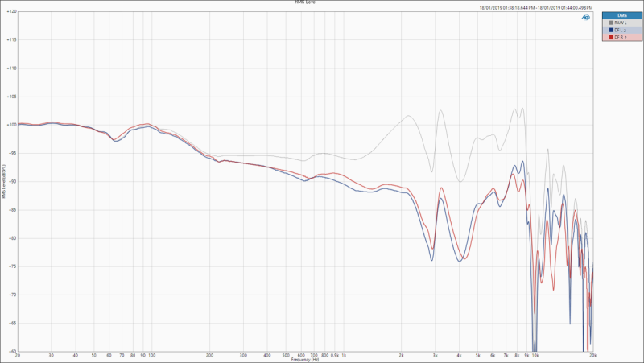Select the DF L legend row
This screenshot has width=644, height=363.
tap(621, 30)
